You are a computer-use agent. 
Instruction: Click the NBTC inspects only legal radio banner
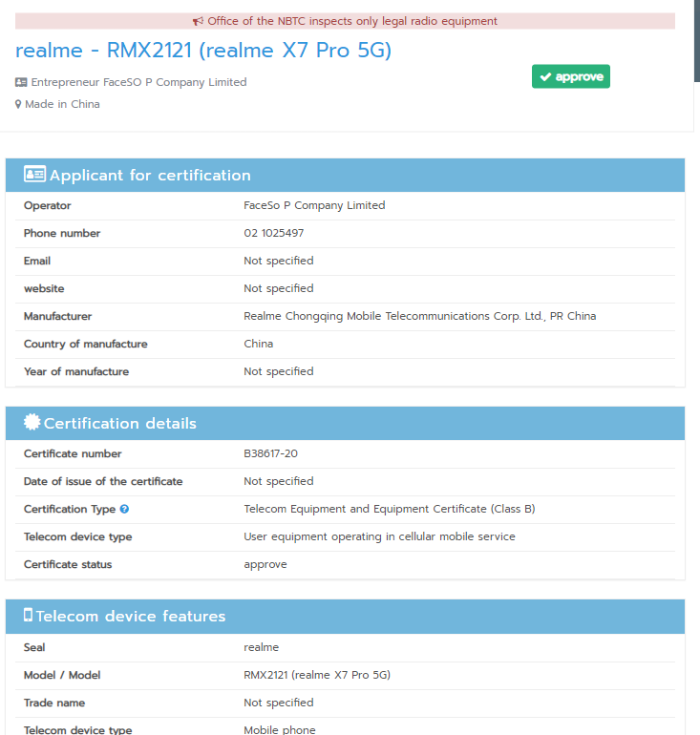(345, 21)
